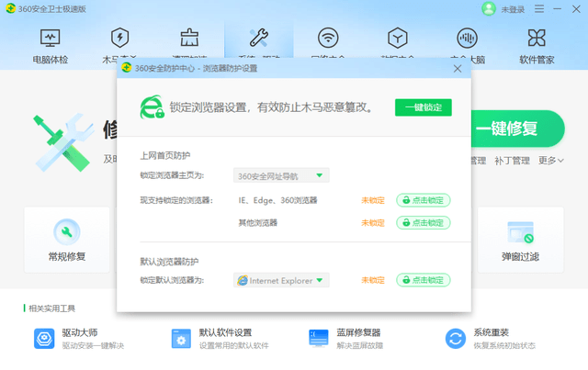Screen dimensions: 588x370
Task: Click the 补丁管理 link
Action: point(512,161)
